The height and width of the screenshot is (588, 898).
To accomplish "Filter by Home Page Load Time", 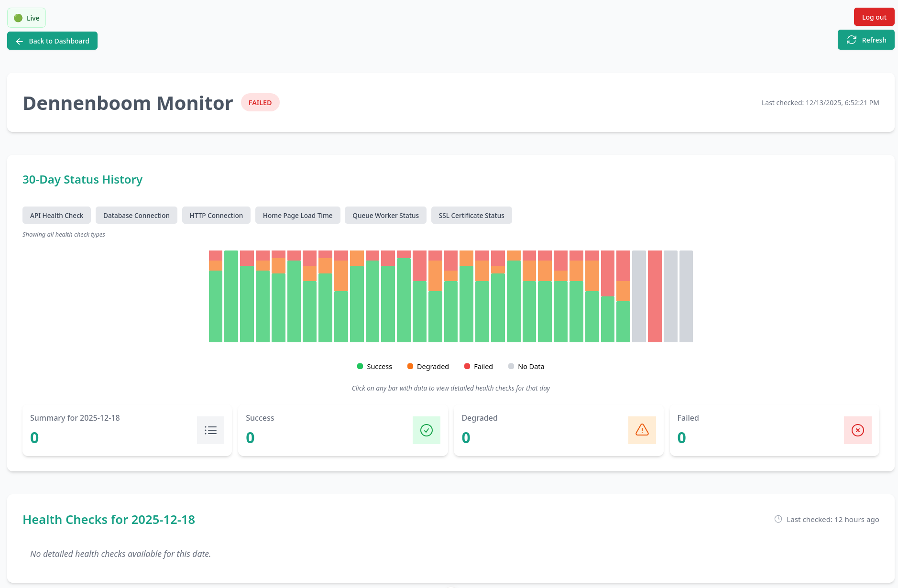I will pyautogui.click(x=297, y=216).
